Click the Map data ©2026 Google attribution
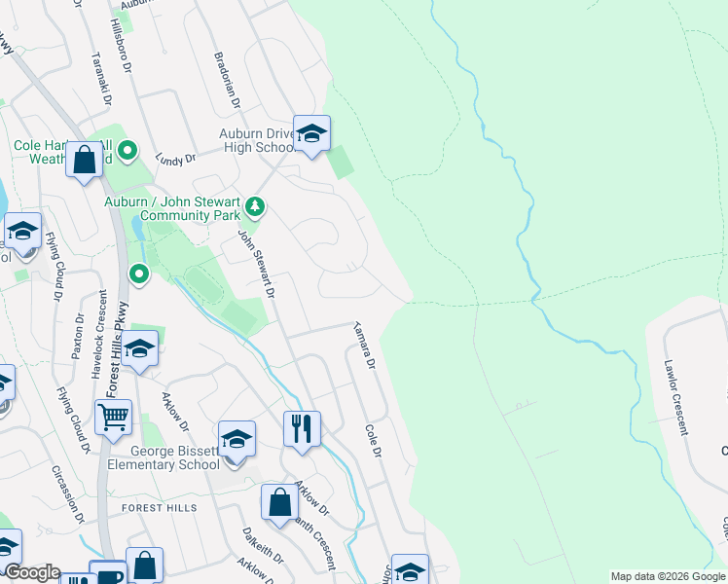This screenshot has height=584, width=728. (668, 576)
